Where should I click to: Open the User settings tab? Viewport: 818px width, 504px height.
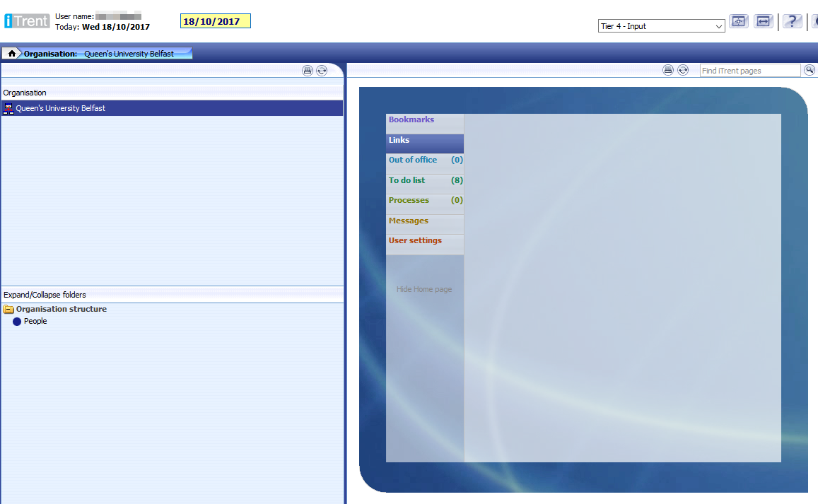point(415,241)
